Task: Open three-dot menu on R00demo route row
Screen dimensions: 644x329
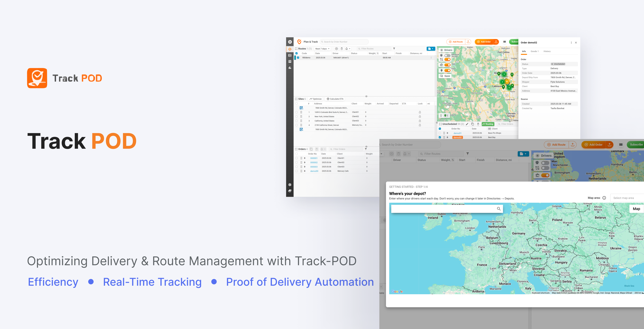Action: (431, 58)
